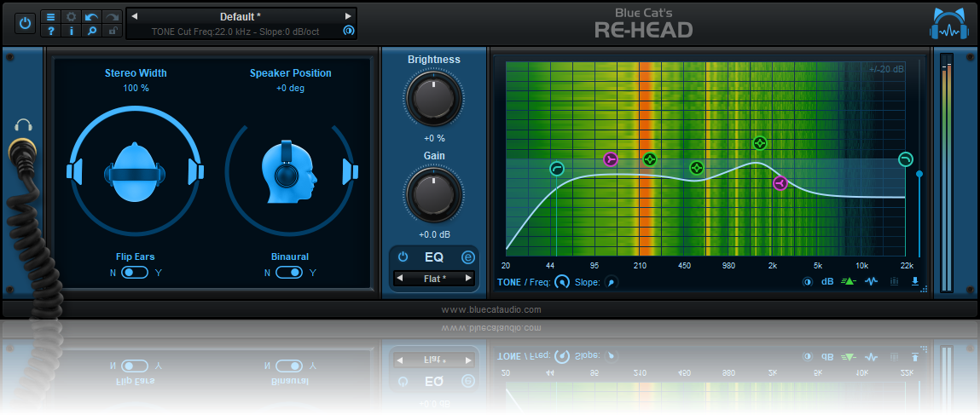
Task: Select next preset after Default
Action: (347, 16)
